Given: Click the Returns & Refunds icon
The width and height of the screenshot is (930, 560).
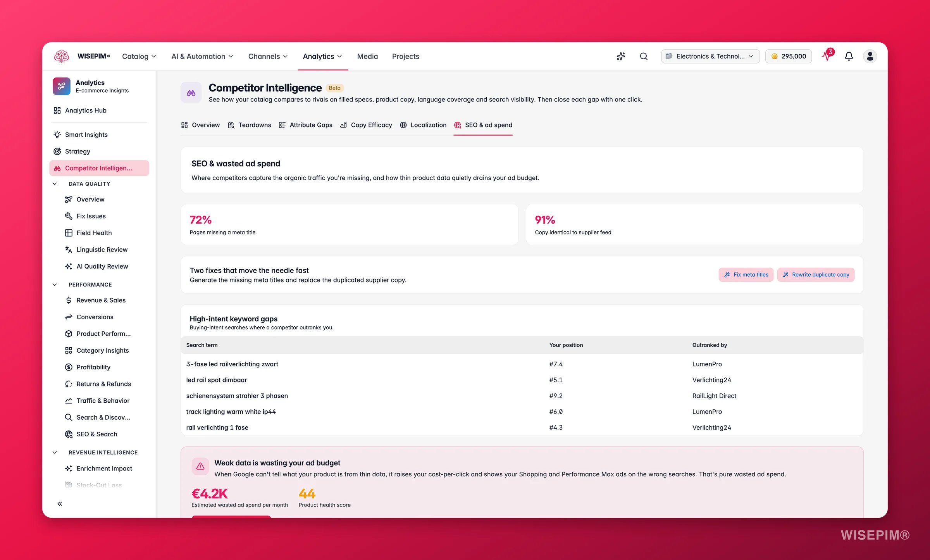Looking at the screenshot, I should 69,384.
